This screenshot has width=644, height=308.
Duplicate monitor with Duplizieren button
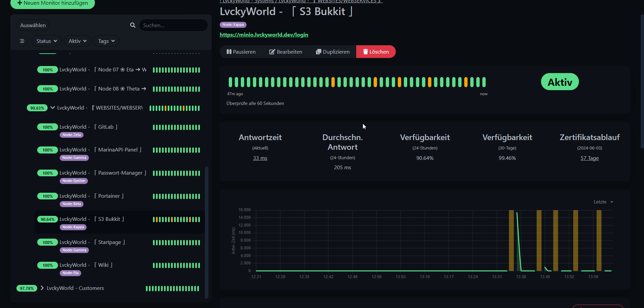tap(332, 52)
